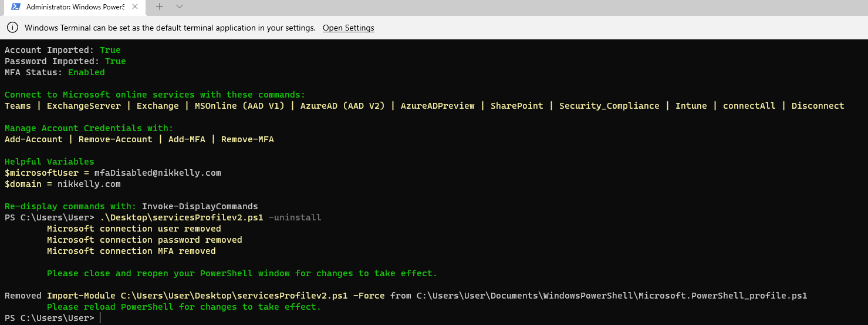Image resolution: width=868 pixels, height=325 pixels.
Task: Click the connectAll command text
Action: [749, 106]
